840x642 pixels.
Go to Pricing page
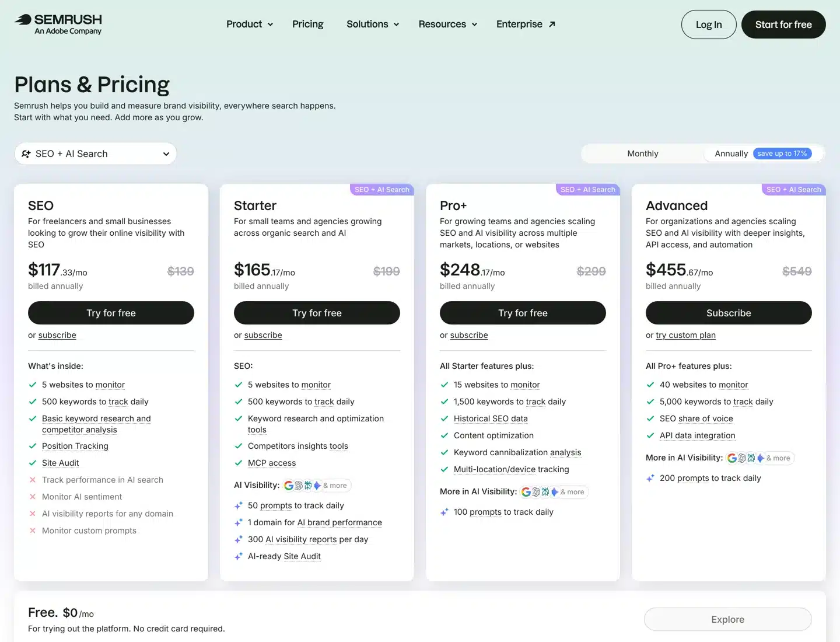308,24
